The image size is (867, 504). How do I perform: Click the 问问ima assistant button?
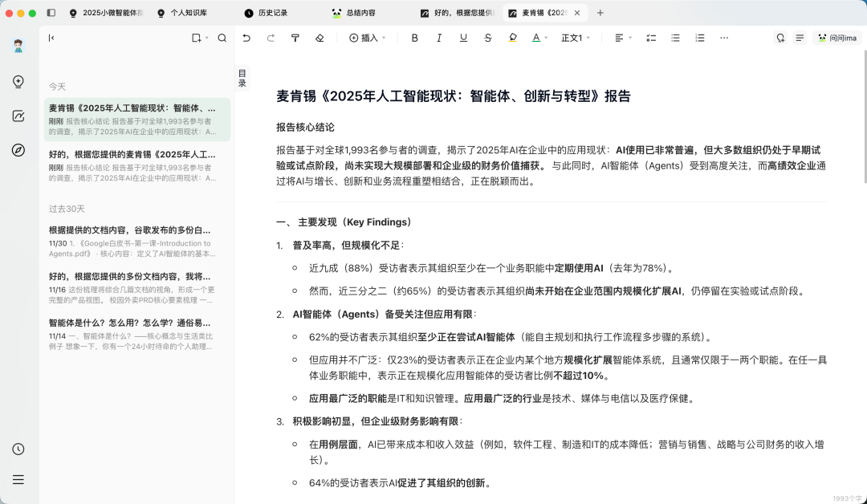tap(836, 38)
